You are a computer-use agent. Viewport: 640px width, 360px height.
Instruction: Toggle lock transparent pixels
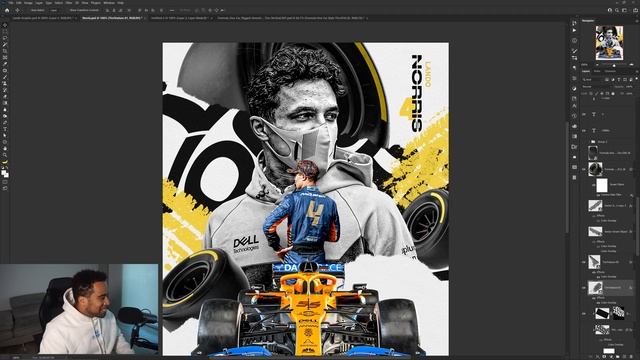point(591,93)
